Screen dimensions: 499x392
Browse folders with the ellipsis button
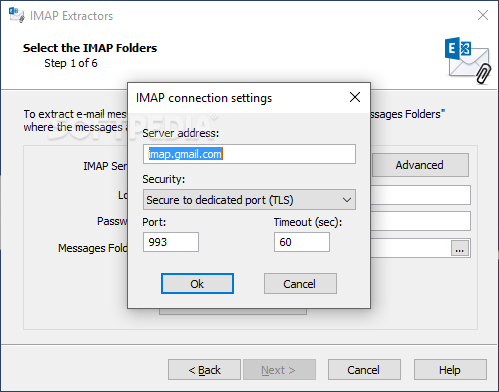pos(460,248)
